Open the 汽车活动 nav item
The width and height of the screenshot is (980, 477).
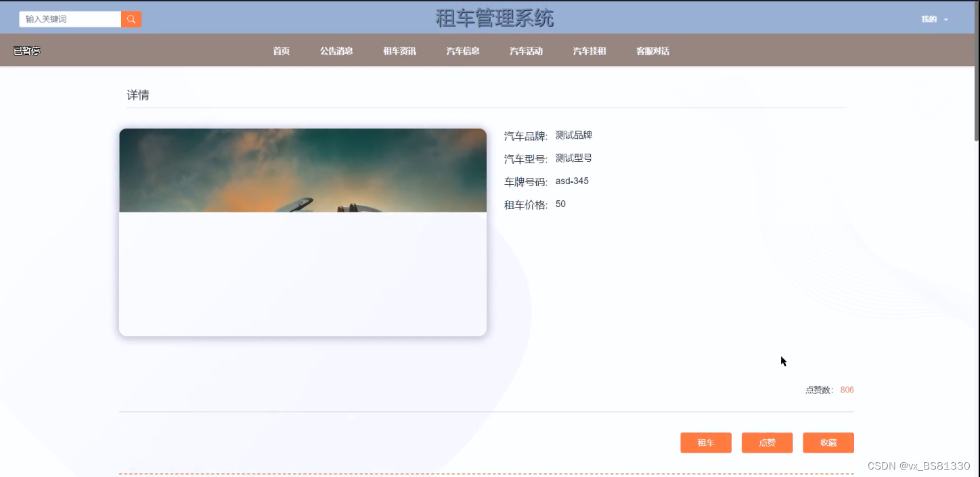pos(526,51)
